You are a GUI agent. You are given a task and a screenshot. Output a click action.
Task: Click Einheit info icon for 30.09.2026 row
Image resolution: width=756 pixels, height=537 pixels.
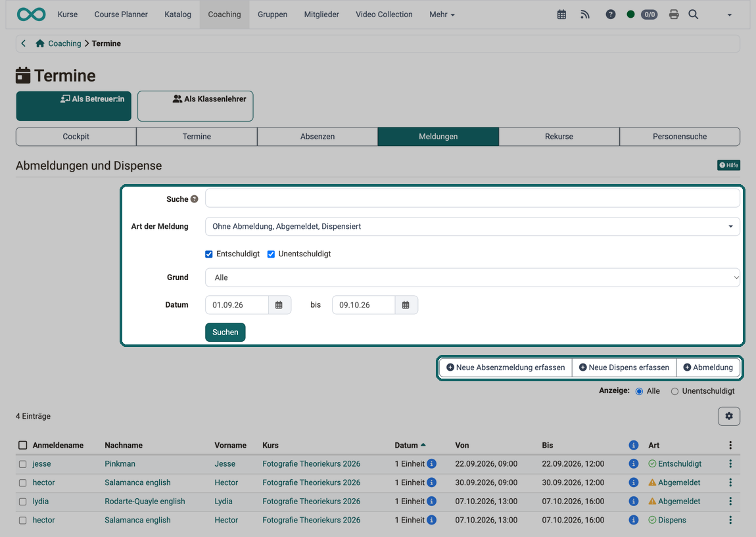[x=432, y=482]
